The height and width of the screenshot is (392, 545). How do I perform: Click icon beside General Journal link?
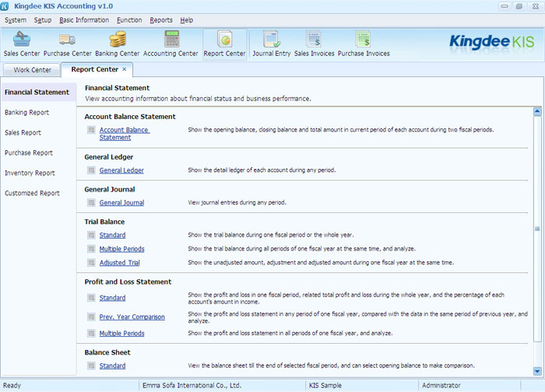click(91, 202)
